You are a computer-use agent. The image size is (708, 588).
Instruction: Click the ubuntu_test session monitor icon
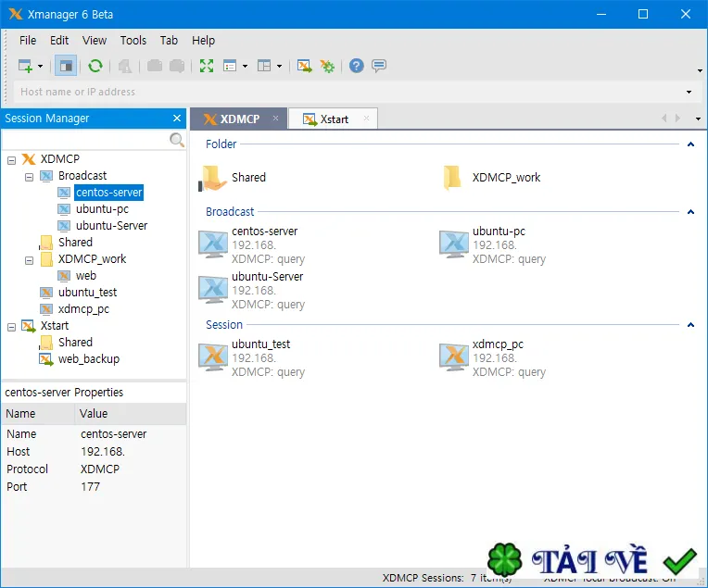click(213, 357)
